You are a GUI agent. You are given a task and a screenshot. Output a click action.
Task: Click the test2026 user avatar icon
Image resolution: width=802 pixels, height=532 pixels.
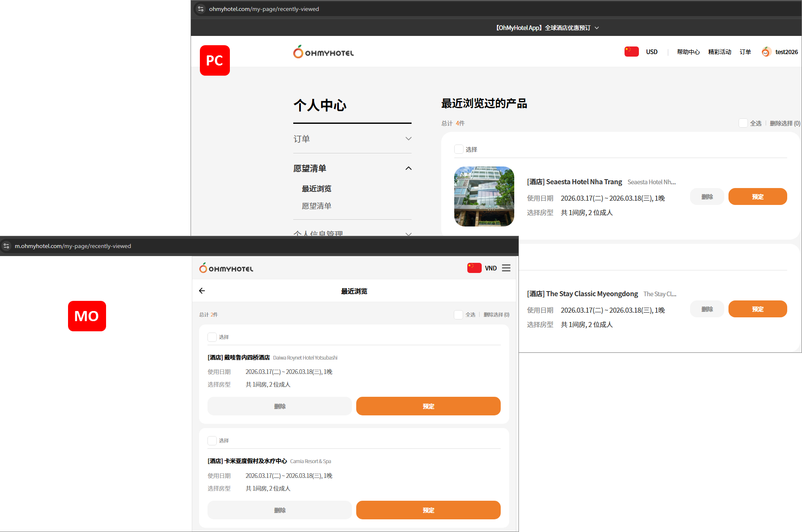(766, 52)
